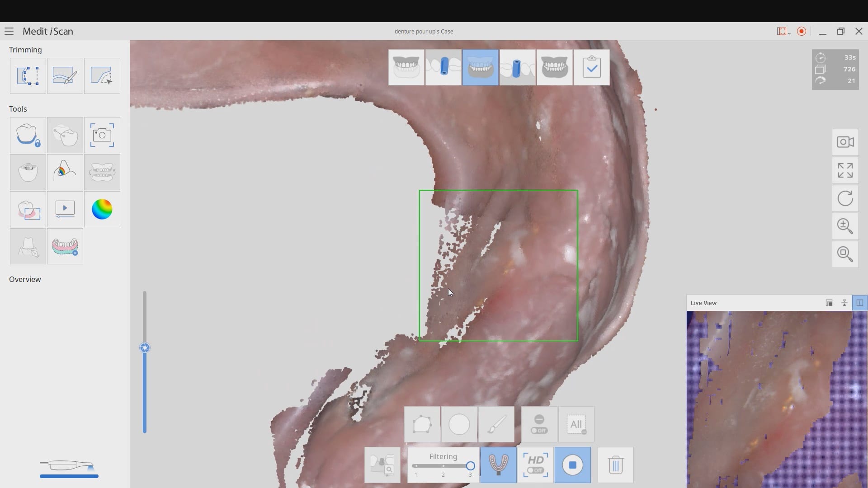
Task: Go to the confirm scan stage
Action: tap(591, 67)
